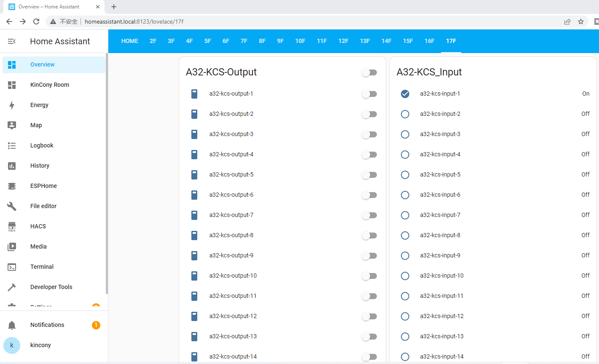
Task: Switch to the HOME tab
Action: [x=129, y=41]
